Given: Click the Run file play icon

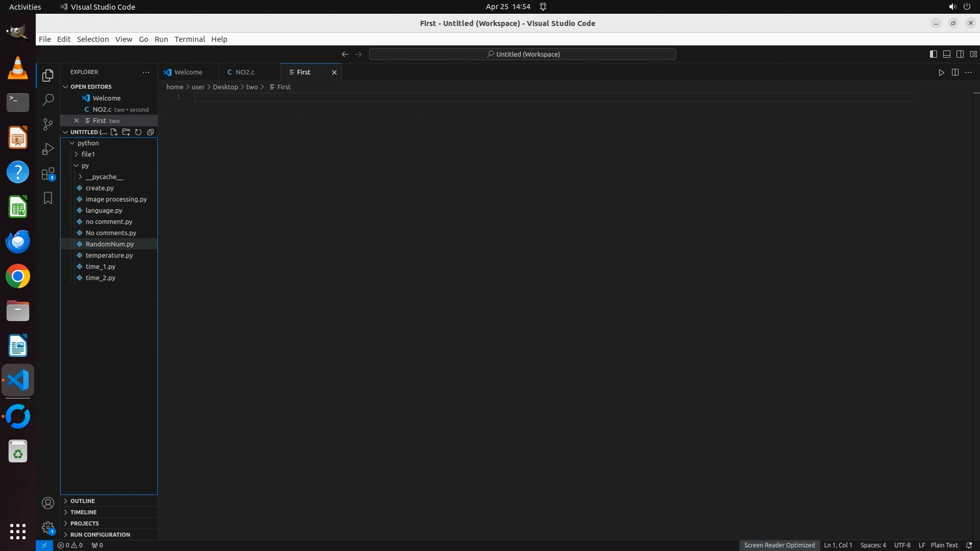Looking at the screenshot, I should [941, 72].
